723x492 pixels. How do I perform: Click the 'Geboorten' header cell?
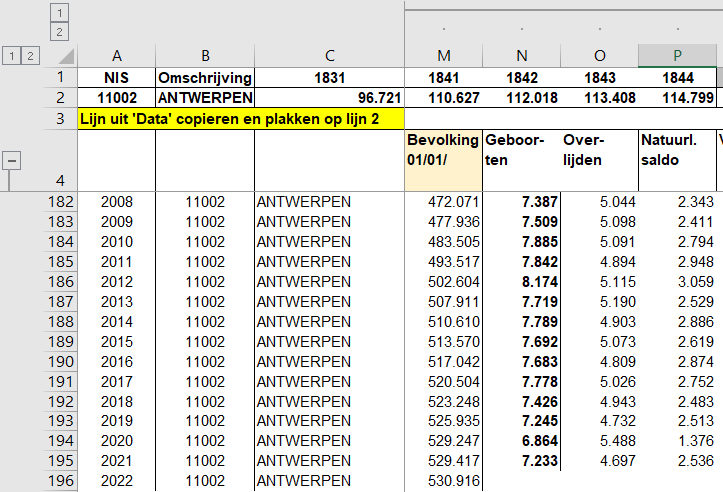click(x=522, y=160)
